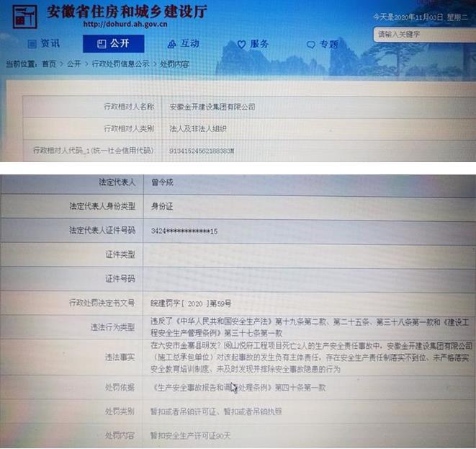Open the 资讯 navigation menu
The height and width of the screenshot is (449, 476).
coord(44,44)
